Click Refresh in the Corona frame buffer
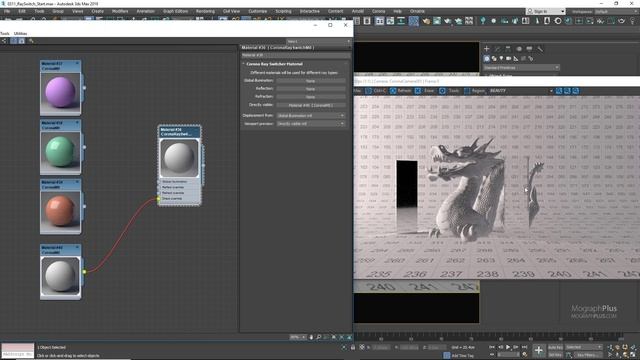Screen dimensions: 640x360 (x=400, y=91)
